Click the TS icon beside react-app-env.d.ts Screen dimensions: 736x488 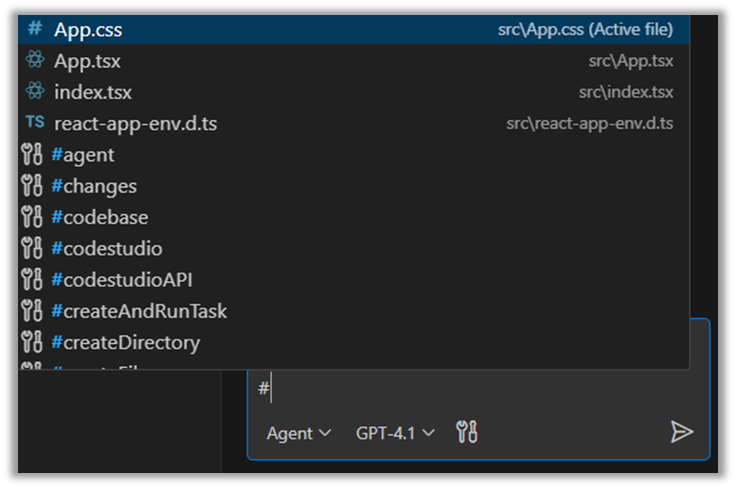tap(35, 123)
